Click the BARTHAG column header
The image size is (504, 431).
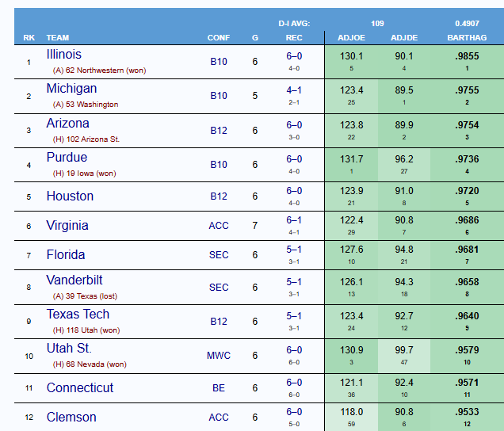tap(467, 37)
